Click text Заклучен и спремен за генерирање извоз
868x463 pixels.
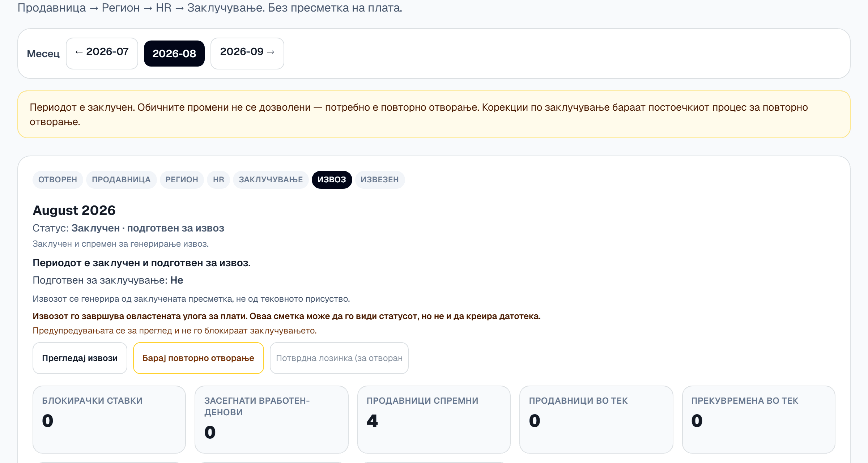point(120,243)
